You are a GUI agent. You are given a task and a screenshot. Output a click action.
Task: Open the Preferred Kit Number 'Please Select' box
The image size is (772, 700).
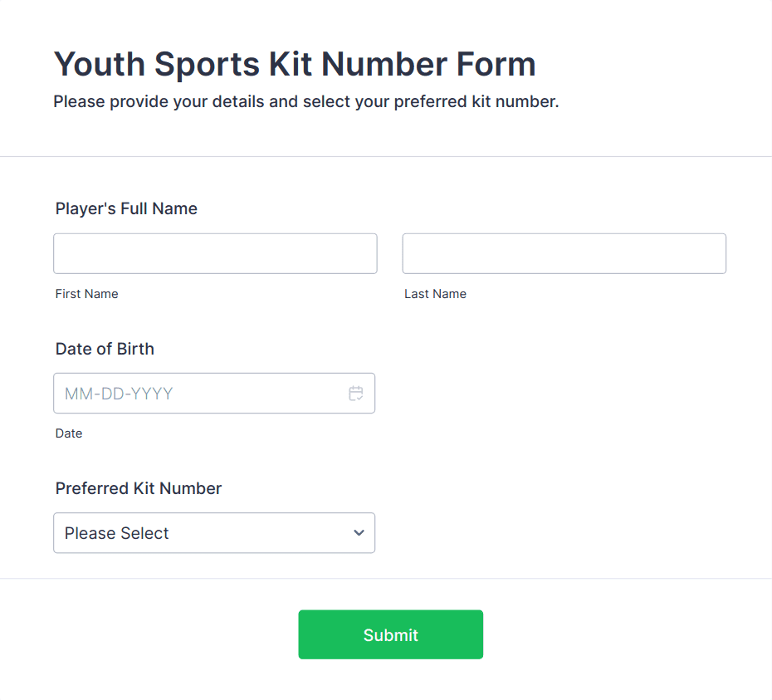tap(199, 533)
